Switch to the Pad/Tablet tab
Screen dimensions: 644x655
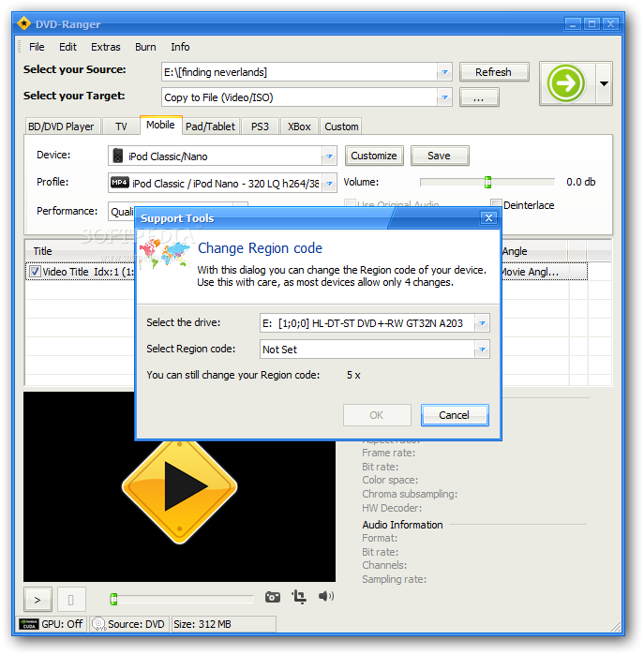click(211, 127)
